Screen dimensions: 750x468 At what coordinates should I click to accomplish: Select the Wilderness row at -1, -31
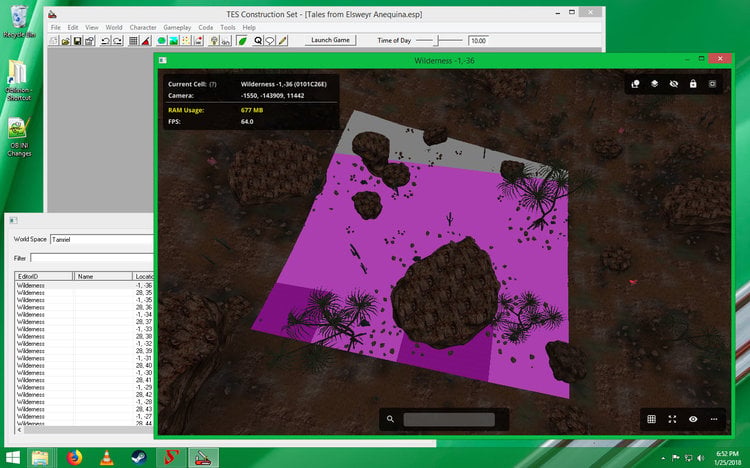(x=84, y=358)
